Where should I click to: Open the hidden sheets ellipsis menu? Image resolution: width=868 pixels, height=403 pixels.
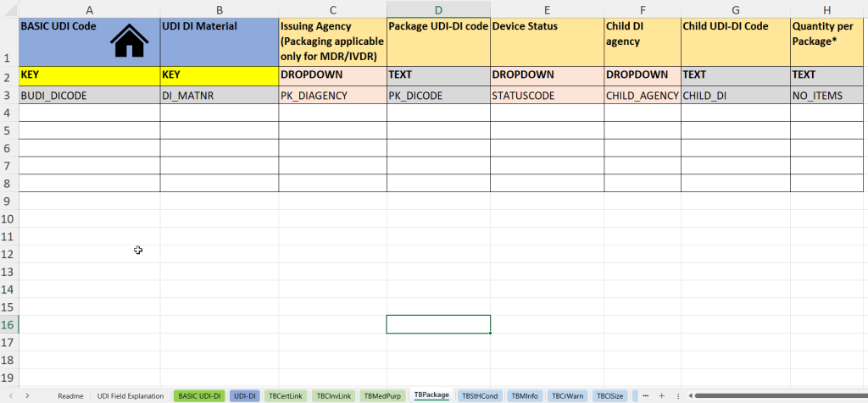(x=645, y=396)
